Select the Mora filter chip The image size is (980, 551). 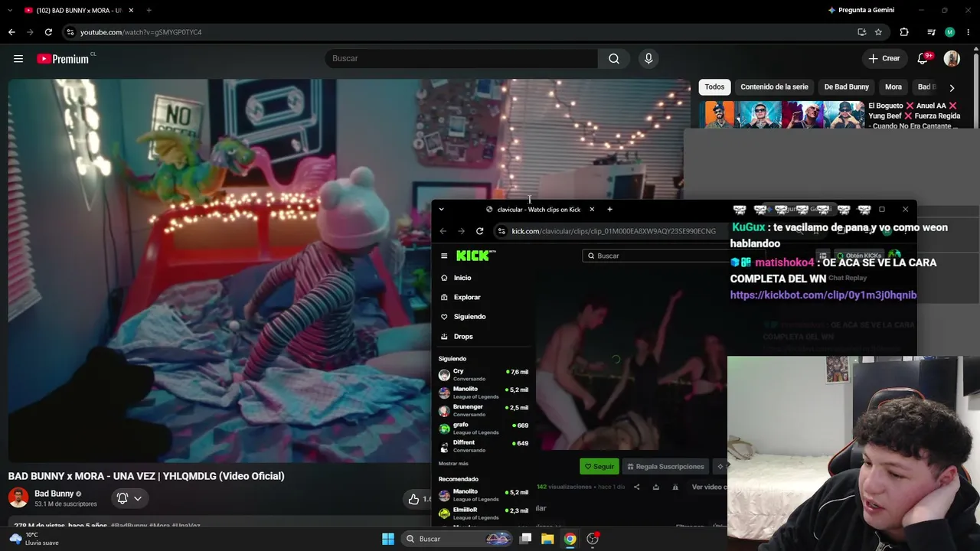tap(893, 87)
